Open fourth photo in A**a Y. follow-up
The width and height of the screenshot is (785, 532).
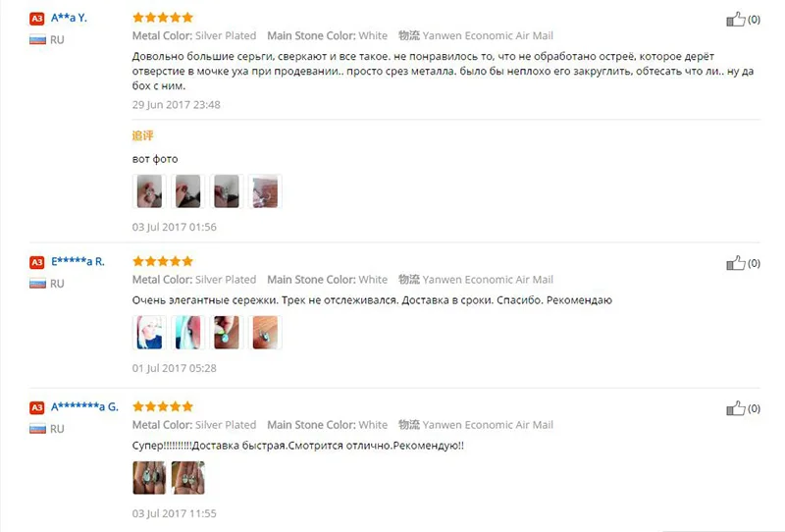pos(265,190)
